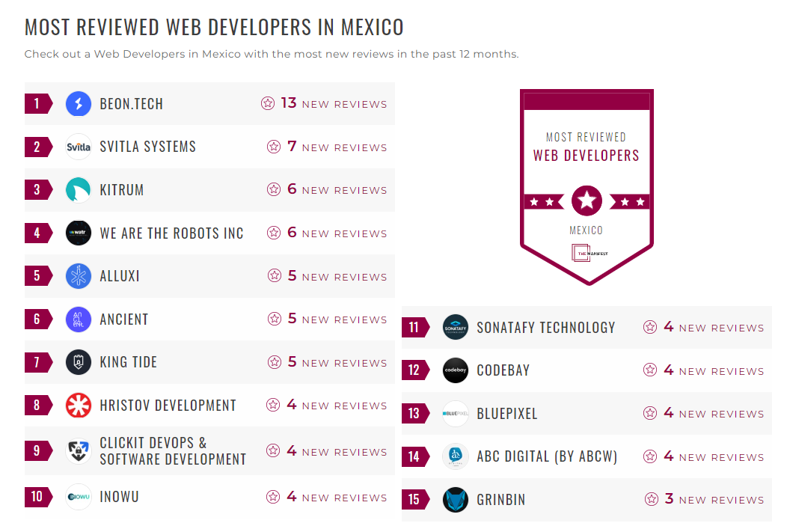Viewport: 787px width, 532px height.
Task: Select the number 13 new reviews count
Action: (x=288, y=103)
